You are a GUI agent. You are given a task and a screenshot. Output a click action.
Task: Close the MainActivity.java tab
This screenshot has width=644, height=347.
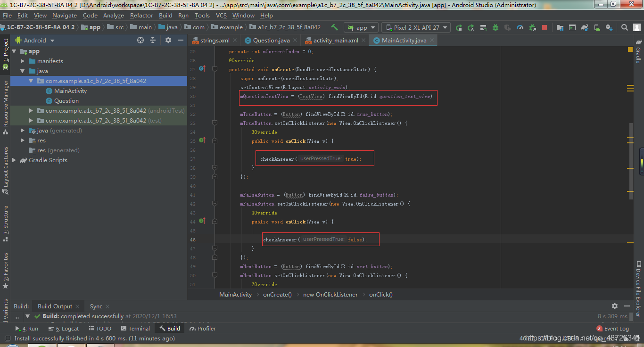[x=431, y=41]
